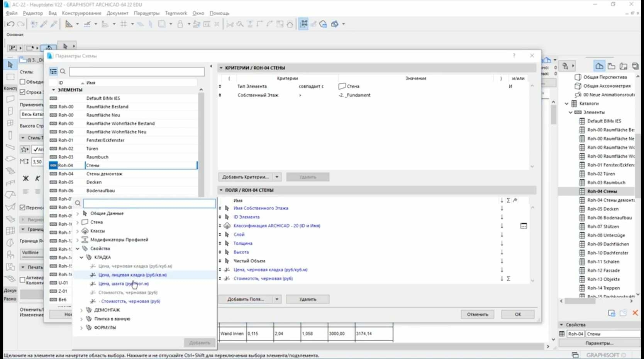Image resolution: width=644 pixels, height=359 pixels.
Task: Toggle the Активир Колонти checkbox
Action: tap(22, 280)
